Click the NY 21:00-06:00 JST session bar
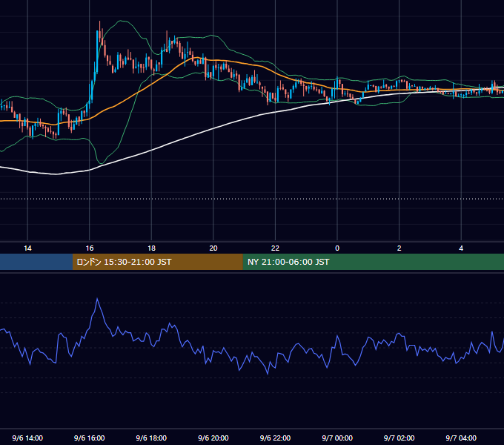504x445 pixels. pos(373,262)
